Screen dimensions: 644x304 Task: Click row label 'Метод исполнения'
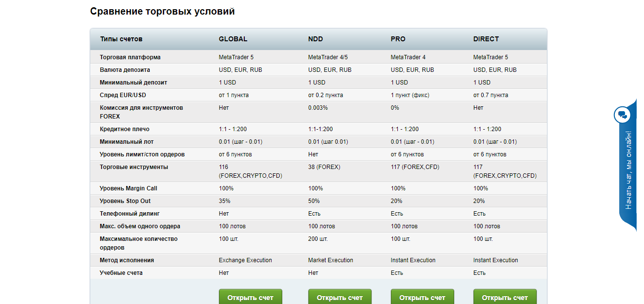[x=127, y=260]
